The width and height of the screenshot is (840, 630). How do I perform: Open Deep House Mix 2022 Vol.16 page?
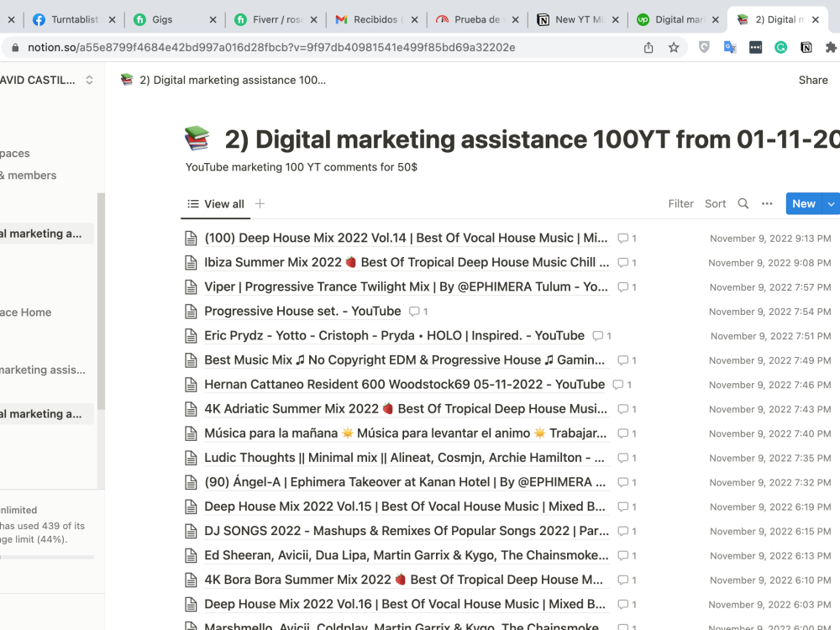(x=405, y=604)
